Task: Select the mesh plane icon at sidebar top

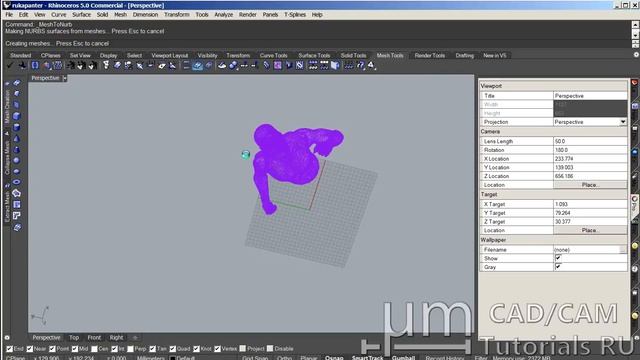Action: pos(17,82)
